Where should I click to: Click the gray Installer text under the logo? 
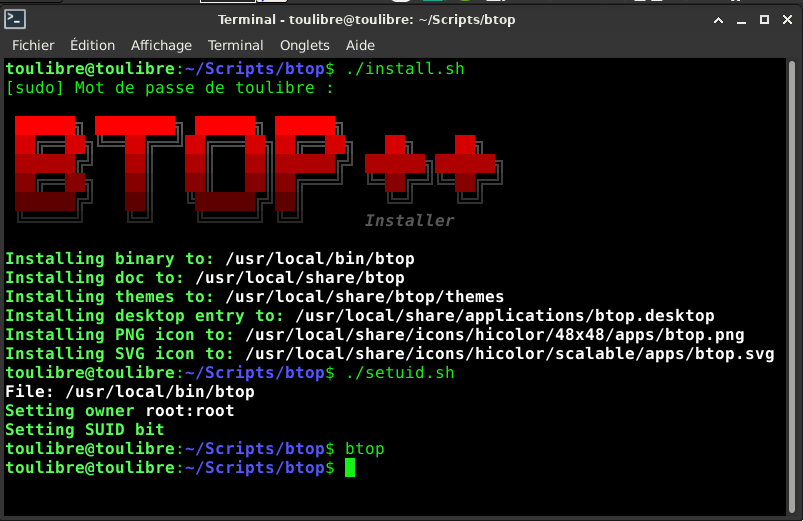pos(409,221)
